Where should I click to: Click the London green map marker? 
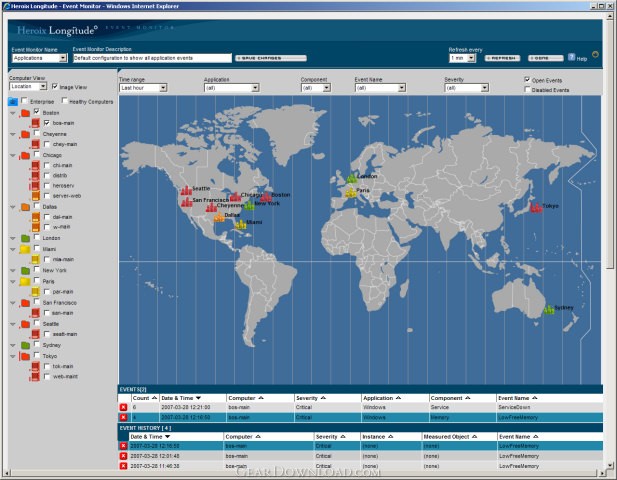(x=351, y=178)
